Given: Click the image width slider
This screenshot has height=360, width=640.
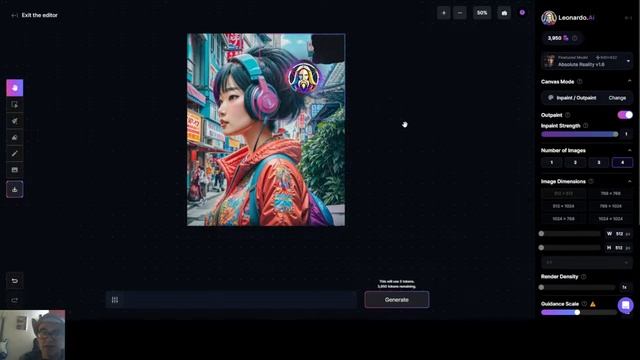Looking at the screenshot, I should click(570, 233).
